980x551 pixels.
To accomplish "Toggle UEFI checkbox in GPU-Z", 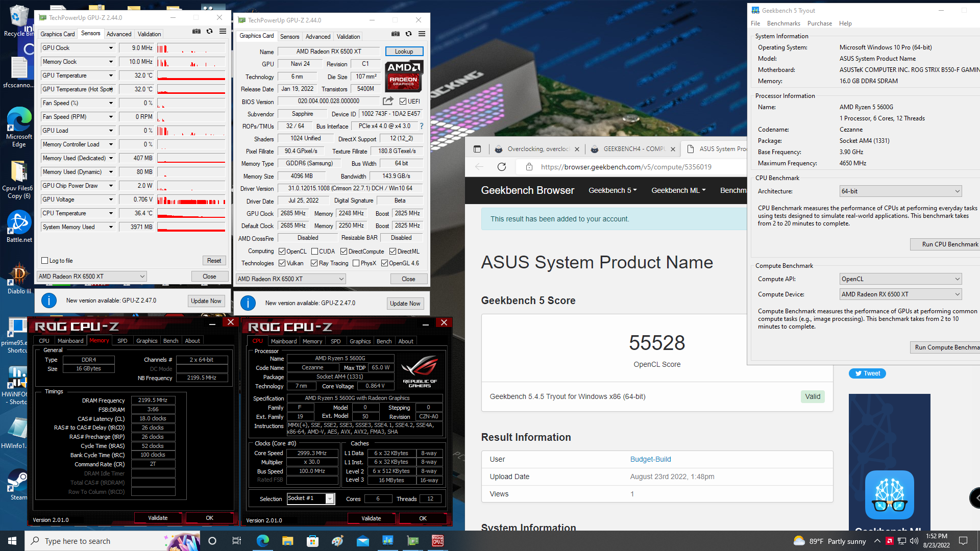I will (x=403, y=101).
